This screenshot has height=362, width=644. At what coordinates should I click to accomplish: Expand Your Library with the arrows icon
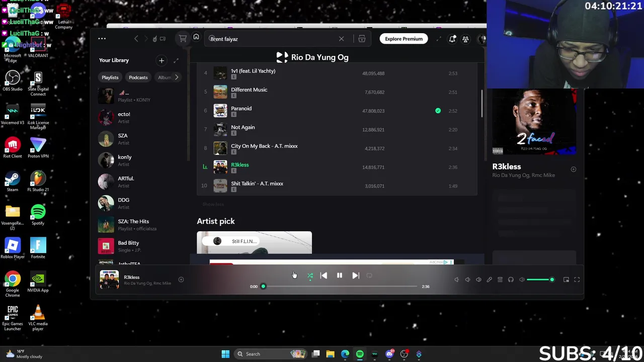point(176,60)
